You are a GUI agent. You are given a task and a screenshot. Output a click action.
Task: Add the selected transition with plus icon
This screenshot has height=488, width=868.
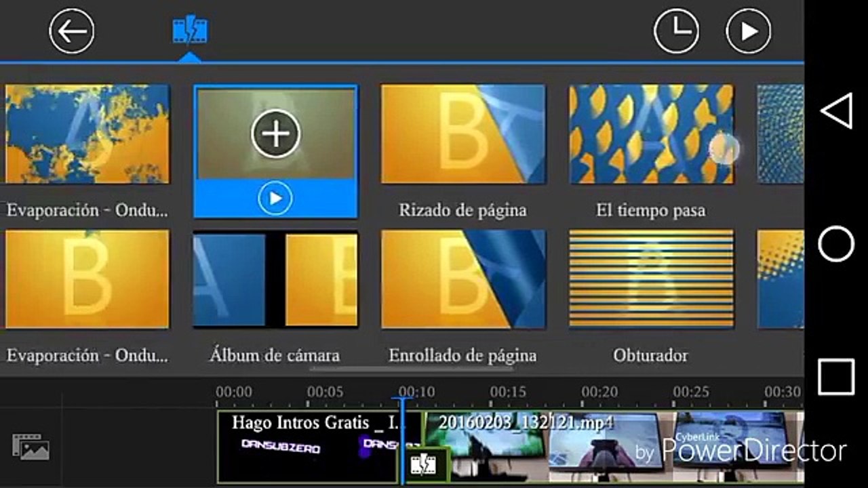(x=275, y=134)
